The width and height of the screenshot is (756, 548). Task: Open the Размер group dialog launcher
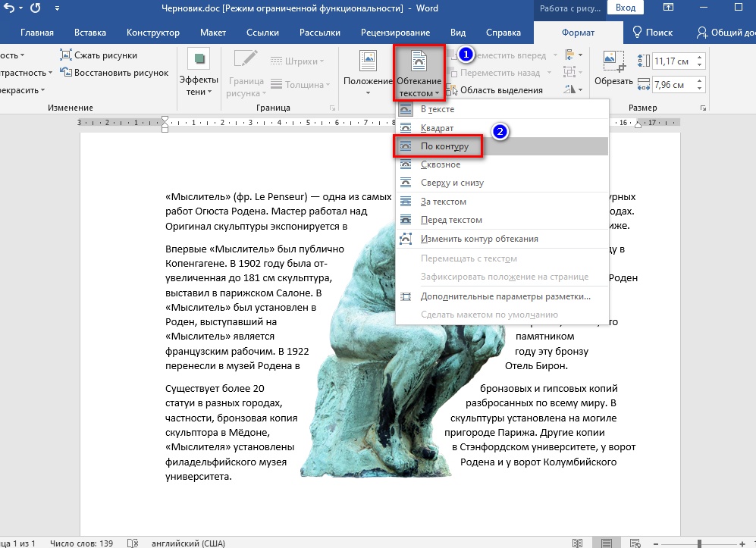point(703,108)
